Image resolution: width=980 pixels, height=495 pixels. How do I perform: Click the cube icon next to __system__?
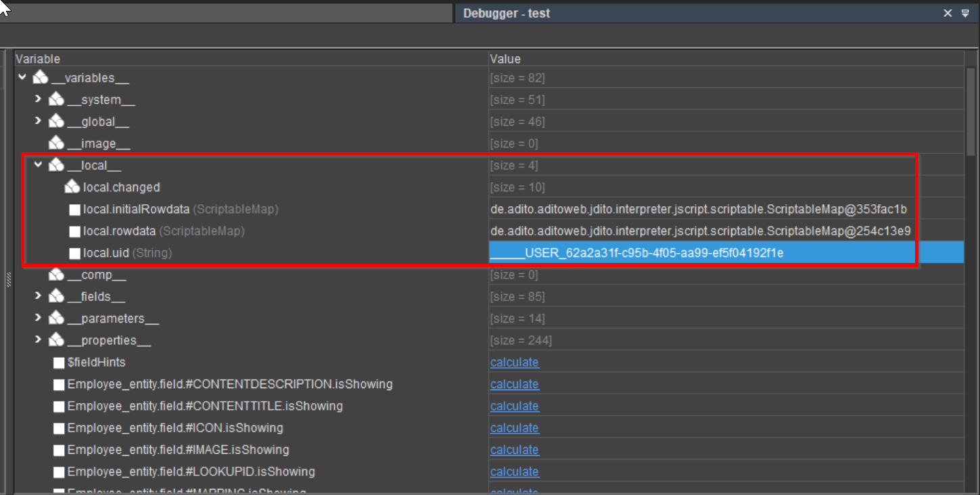56,99
